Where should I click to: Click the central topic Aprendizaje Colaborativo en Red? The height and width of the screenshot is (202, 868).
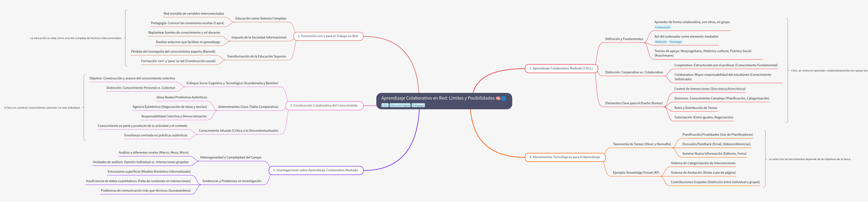pyautogui.click(x=438, y=98)
